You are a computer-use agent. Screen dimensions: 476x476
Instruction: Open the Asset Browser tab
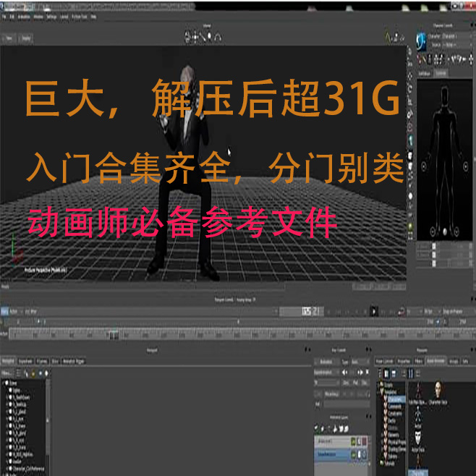[435, 361]
